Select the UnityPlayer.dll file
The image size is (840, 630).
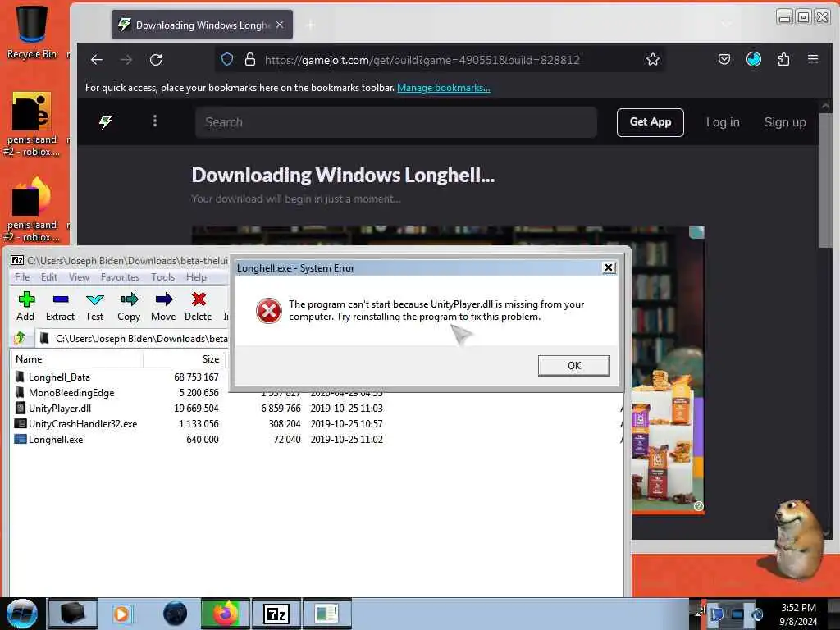[x=59, y=409]
